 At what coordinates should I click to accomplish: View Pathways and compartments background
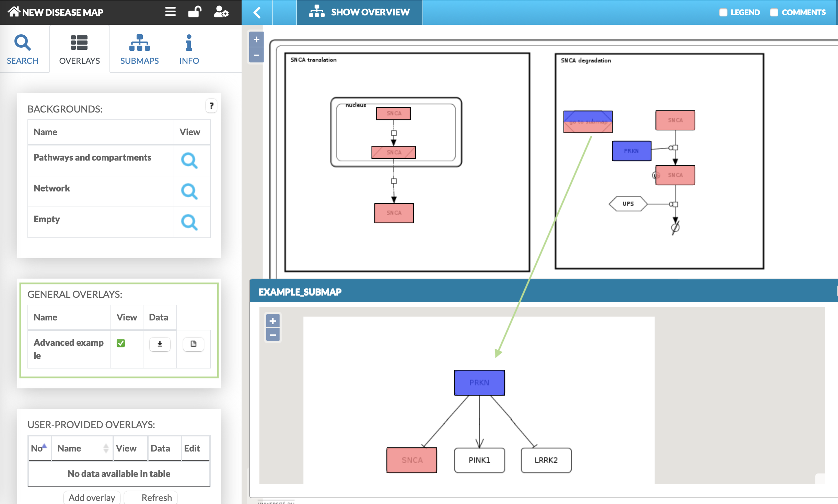pos(189,160)
